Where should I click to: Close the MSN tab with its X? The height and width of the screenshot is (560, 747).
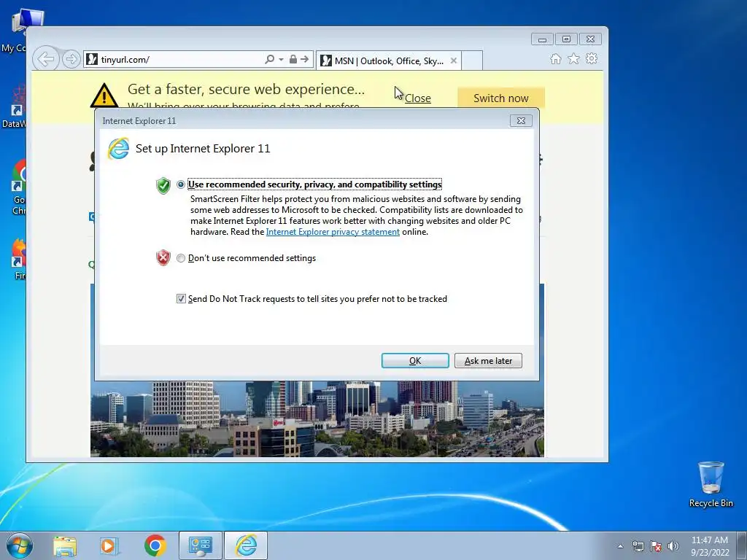(x=454, y=61)
